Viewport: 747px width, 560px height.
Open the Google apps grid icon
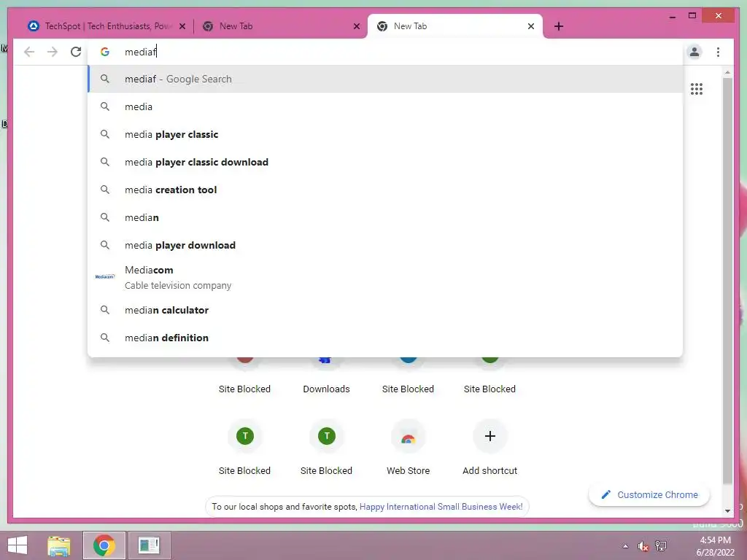697,89
